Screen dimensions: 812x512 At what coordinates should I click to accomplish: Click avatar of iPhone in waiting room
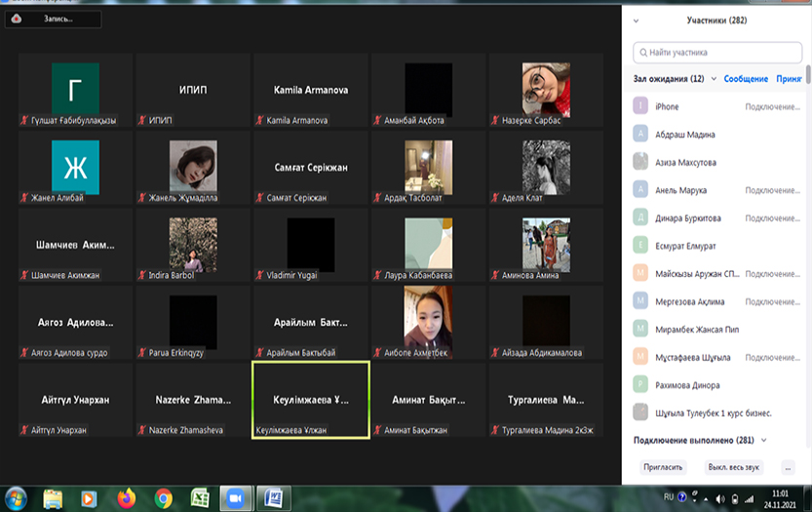[640, 106]
